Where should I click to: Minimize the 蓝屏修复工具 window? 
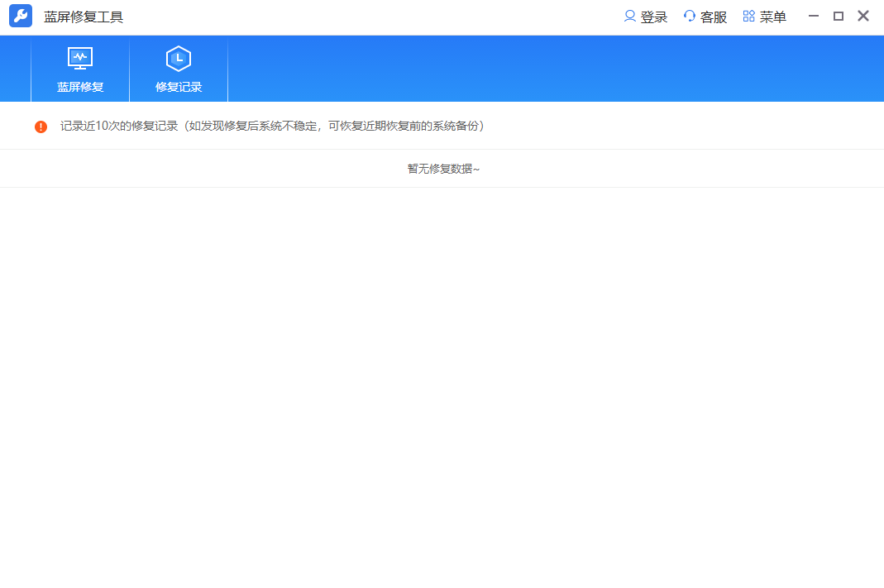point(814,17)
